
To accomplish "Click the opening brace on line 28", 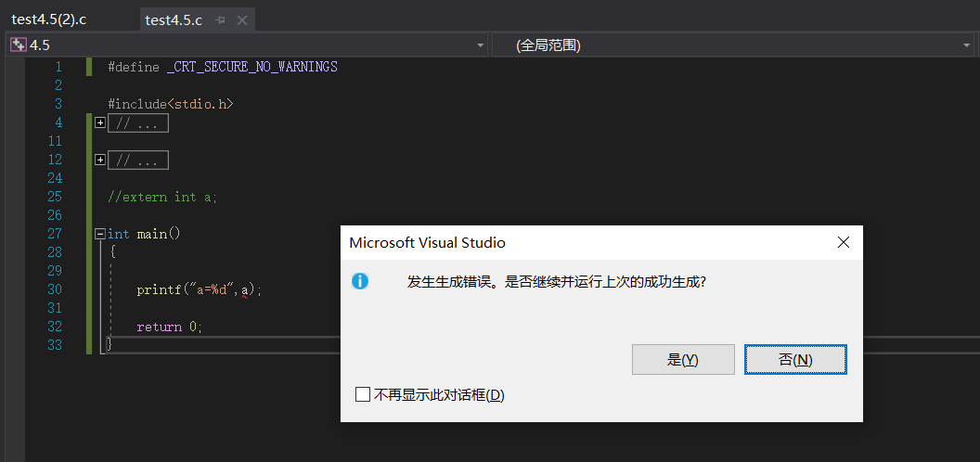I will (112, 252).
